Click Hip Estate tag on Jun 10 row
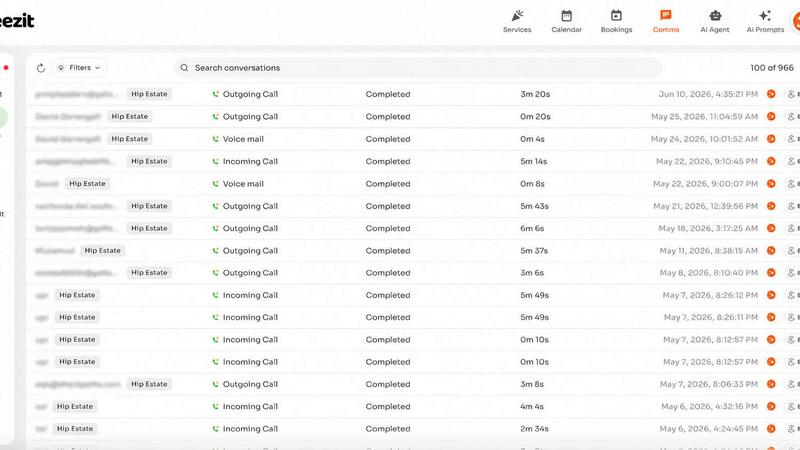 click(149, 94)
